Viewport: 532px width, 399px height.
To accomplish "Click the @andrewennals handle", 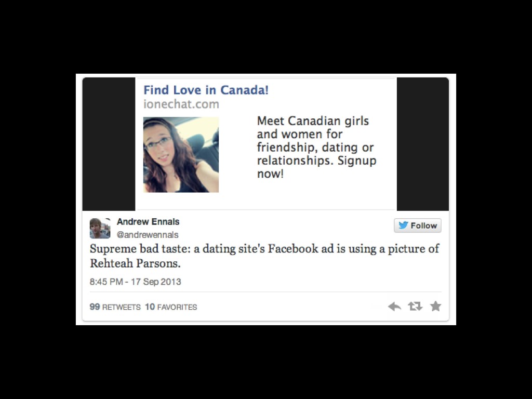I will [148, 235].
